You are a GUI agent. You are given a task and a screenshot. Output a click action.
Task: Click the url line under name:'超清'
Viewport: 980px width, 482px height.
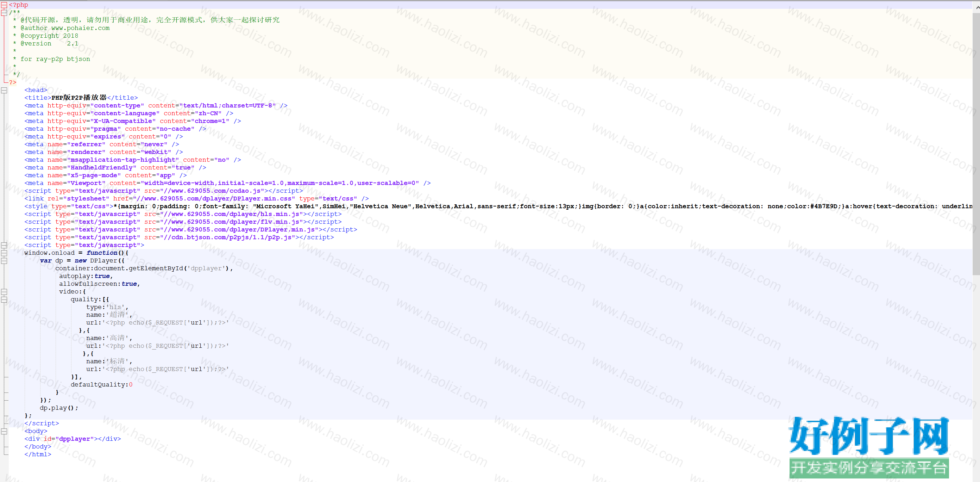tap(157, 322)
